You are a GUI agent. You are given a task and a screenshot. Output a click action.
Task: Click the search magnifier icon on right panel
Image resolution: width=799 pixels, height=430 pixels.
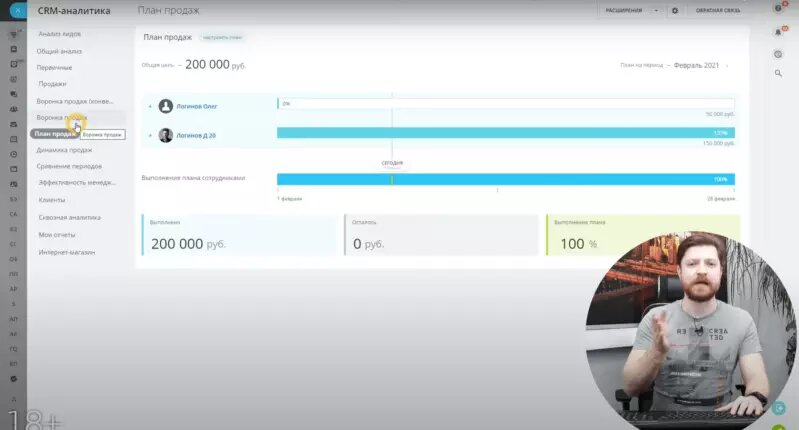[x=778, y=73]
